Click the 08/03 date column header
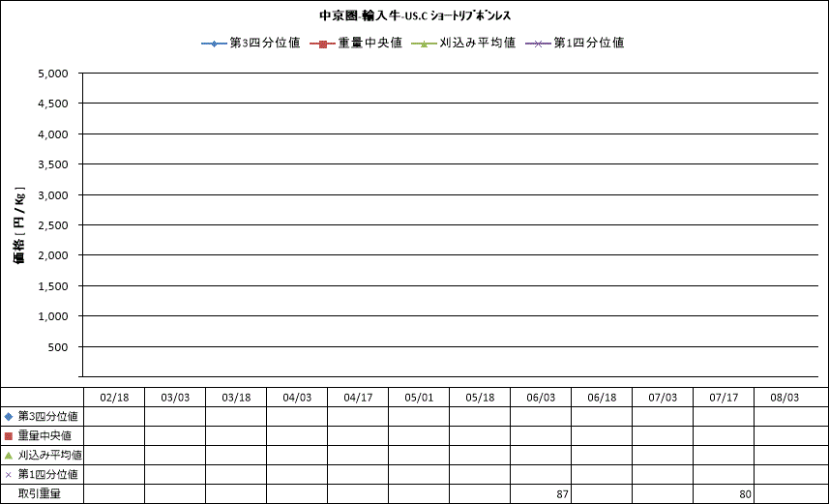Image resolution: width=829 pixels, height=504 pixels. (785, 398)
